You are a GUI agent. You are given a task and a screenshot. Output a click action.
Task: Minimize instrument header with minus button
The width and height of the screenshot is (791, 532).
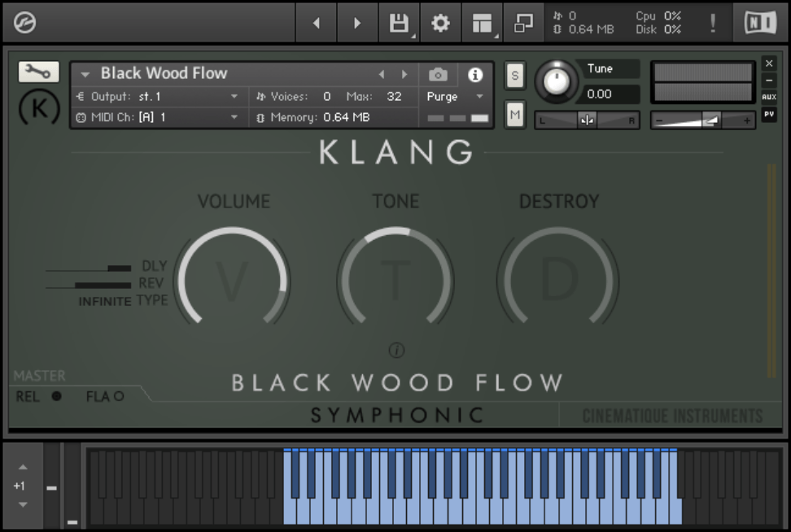click(x=769, y=81)
